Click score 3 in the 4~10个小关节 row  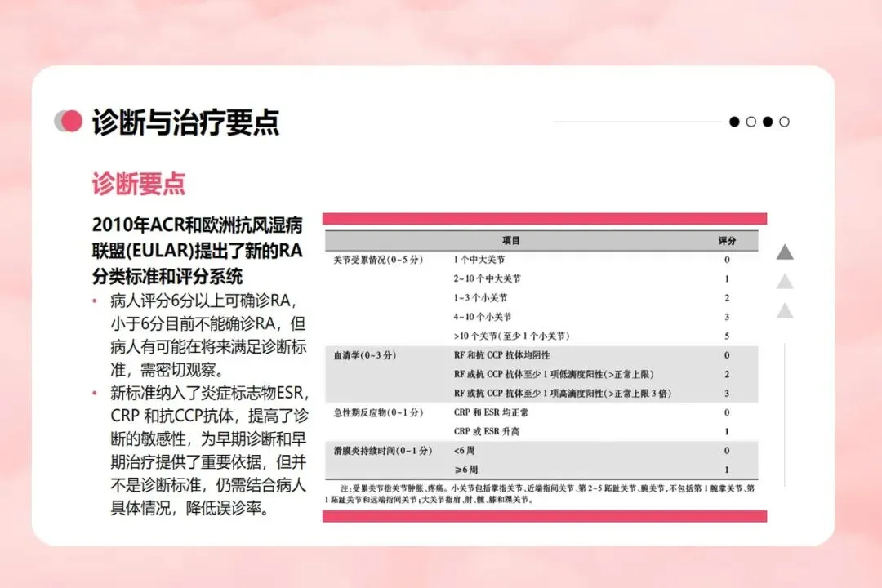click(x=727, y=317)
